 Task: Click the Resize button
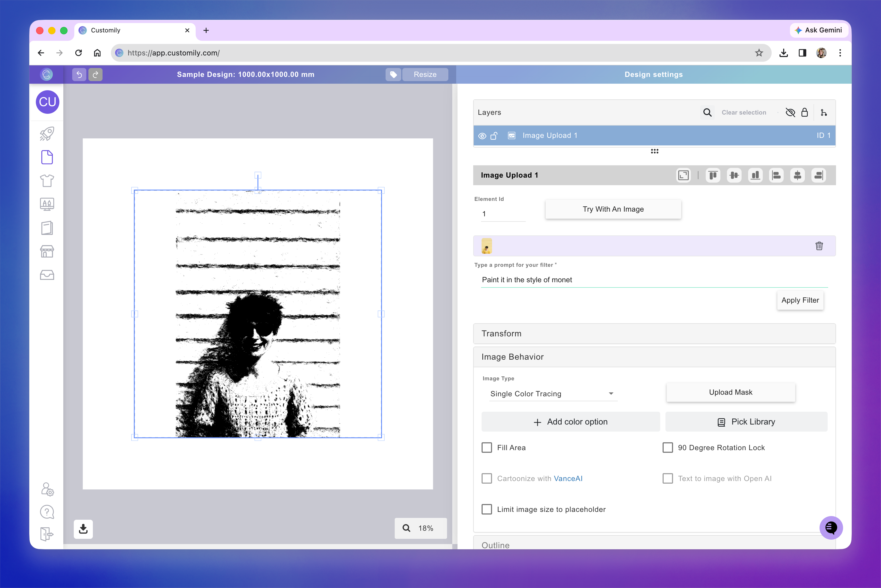(x=425, y=74)
